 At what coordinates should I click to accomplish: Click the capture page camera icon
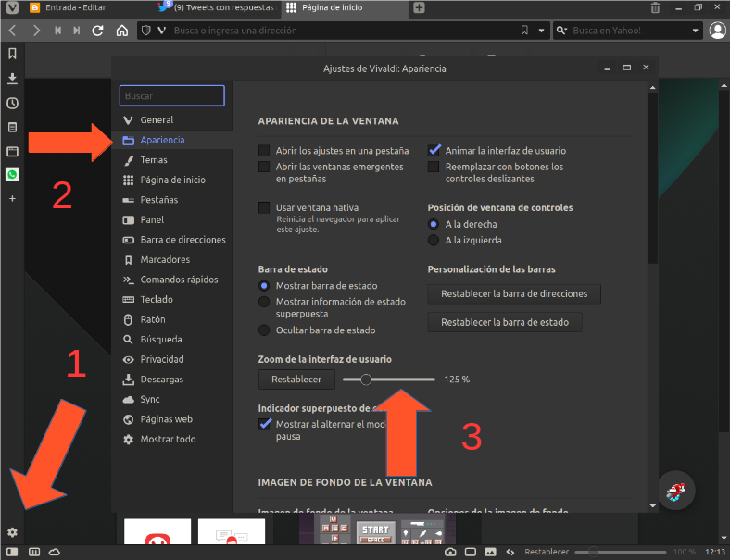tap(450, 552)
